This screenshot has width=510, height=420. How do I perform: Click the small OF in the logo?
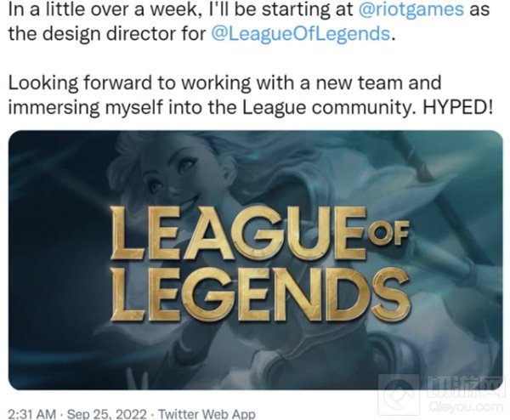[388, 233]
